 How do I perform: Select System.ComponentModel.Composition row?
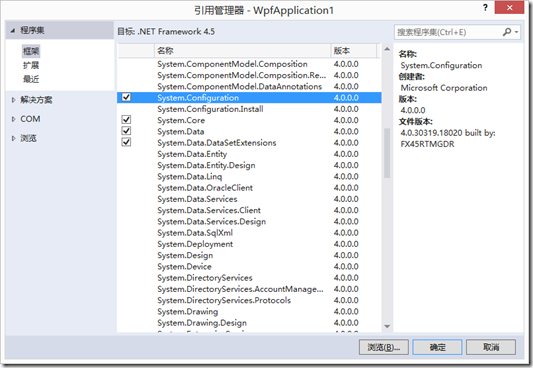(249, 64)
